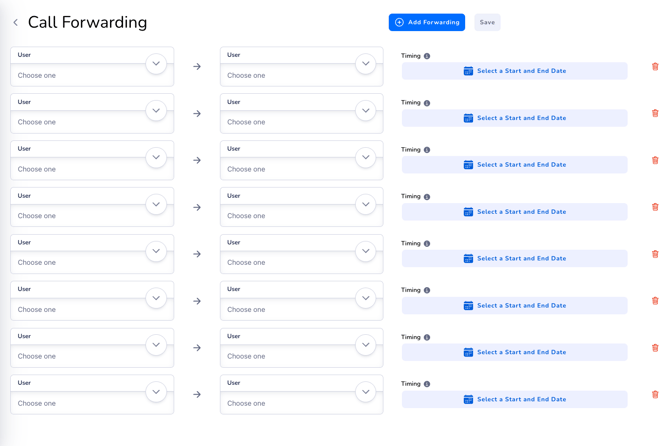Click the Timing info icon in the last row

pyautogui.click(x=427, y=384)
